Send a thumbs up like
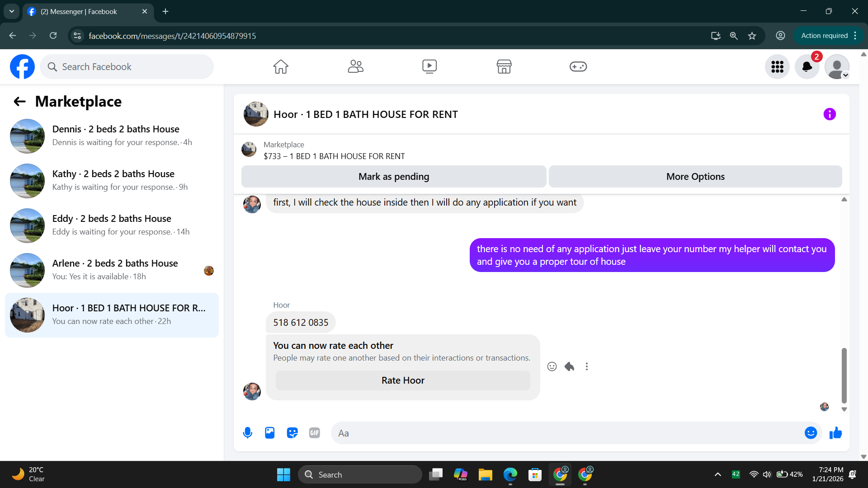 point(835,433)
